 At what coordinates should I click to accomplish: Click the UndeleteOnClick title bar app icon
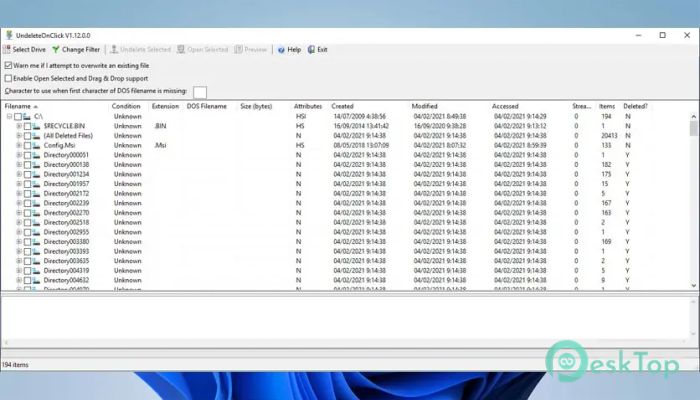coord(9,35)
